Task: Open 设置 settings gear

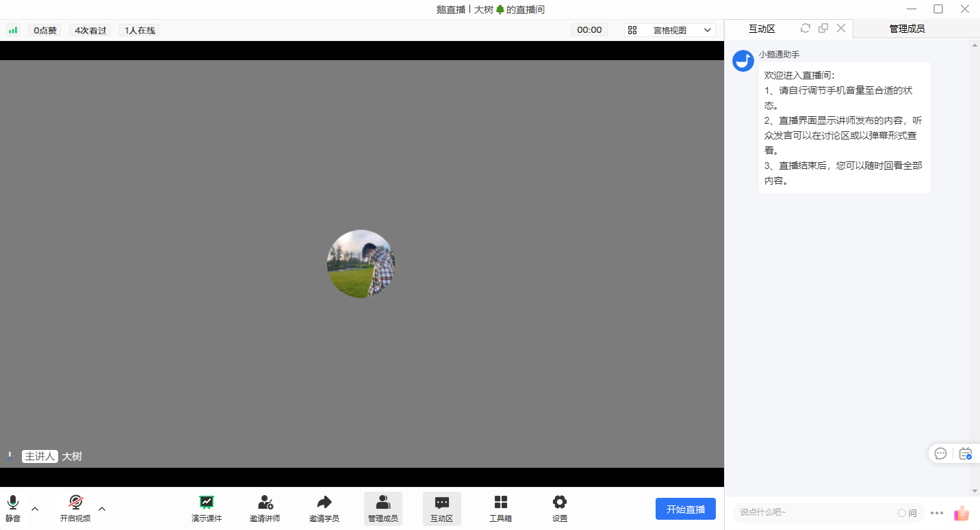Action: click(x=560, y=509)
